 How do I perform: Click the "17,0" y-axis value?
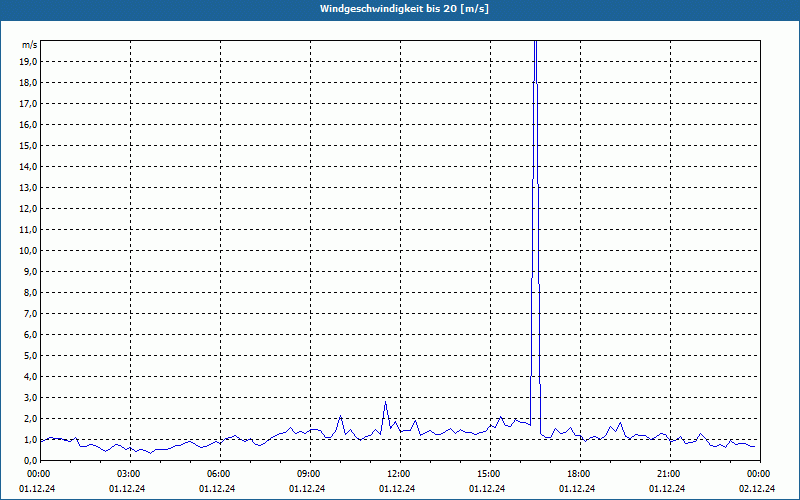click(x=28, y=104)
